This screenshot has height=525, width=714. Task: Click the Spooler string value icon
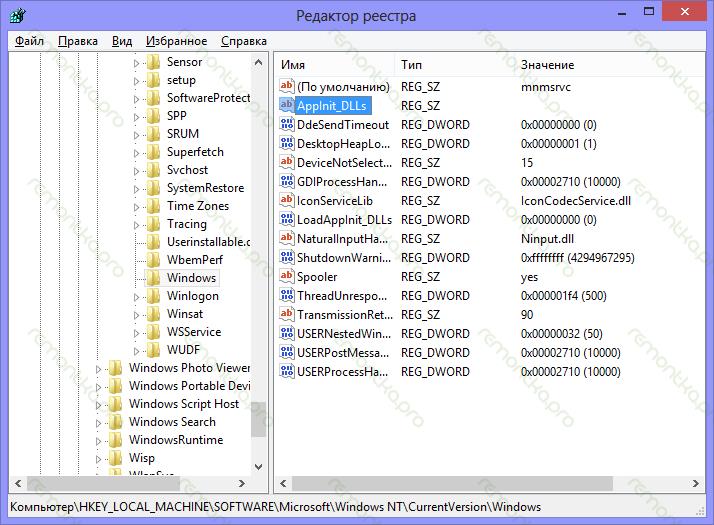(287, 276)
